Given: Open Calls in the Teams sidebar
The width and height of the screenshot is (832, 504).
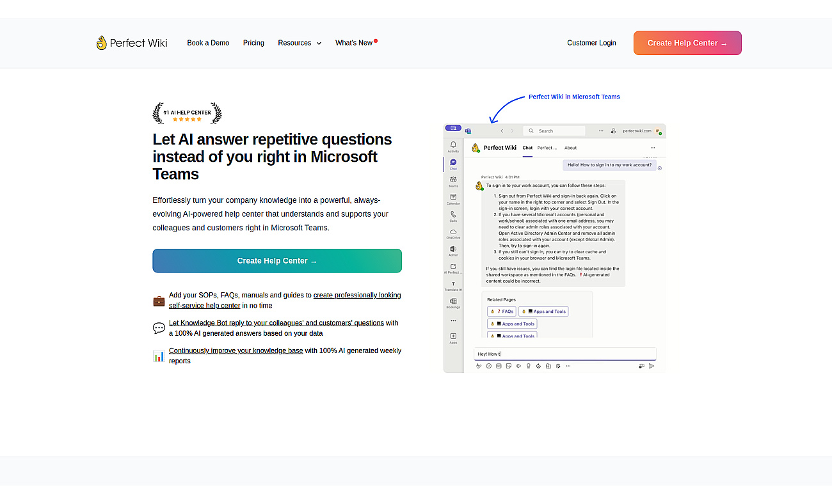Looking at the screenshot, I should [453, 216].
